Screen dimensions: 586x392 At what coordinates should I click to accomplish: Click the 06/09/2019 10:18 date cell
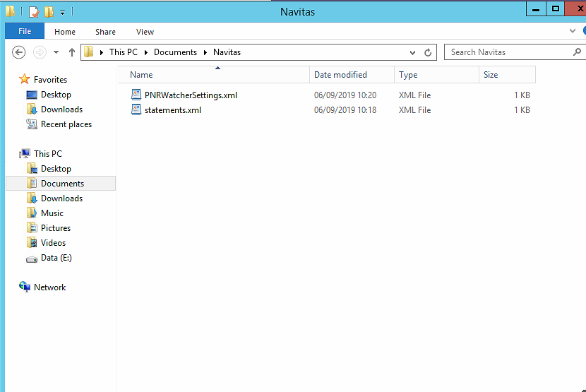[345, 110]
